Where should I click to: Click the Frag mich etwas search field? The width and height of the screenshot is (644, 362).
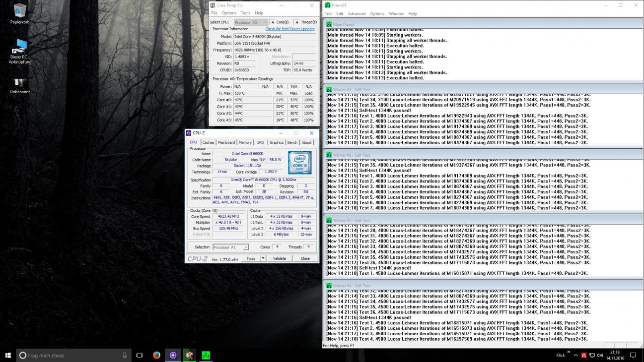72,355
